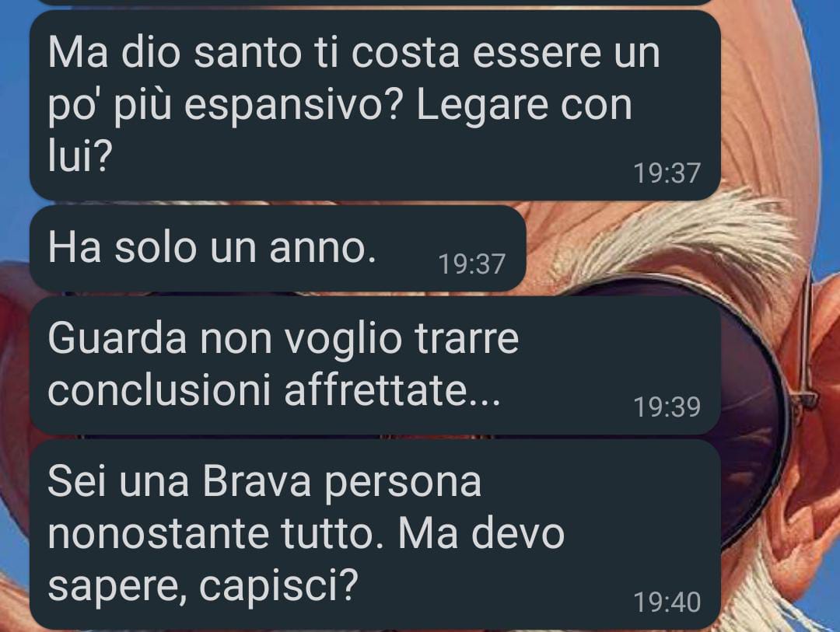Click the word "lui?" in the first message
Viewport: 840px width, 632px height.
click(x=80, y=157)
